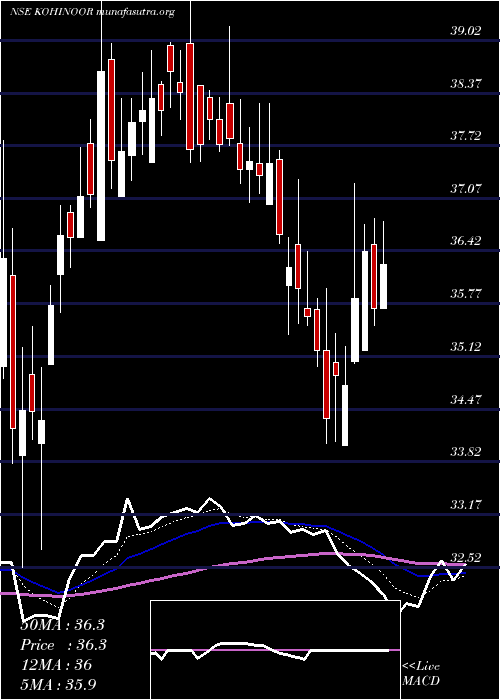Viewport: 500px width, 700px height.
Task: Click the Price : 36.3 readout
Action: click(63, 645)
